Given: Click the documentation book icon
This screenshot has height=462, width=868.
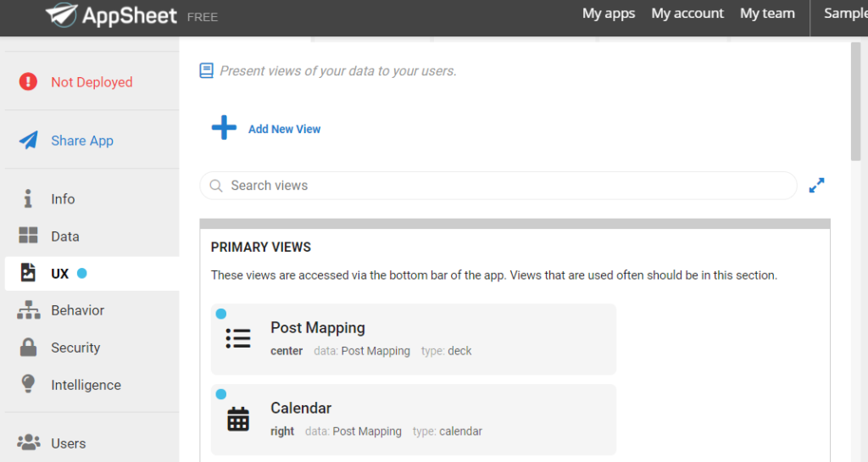Looking at the screenshot, I should 207,71.
